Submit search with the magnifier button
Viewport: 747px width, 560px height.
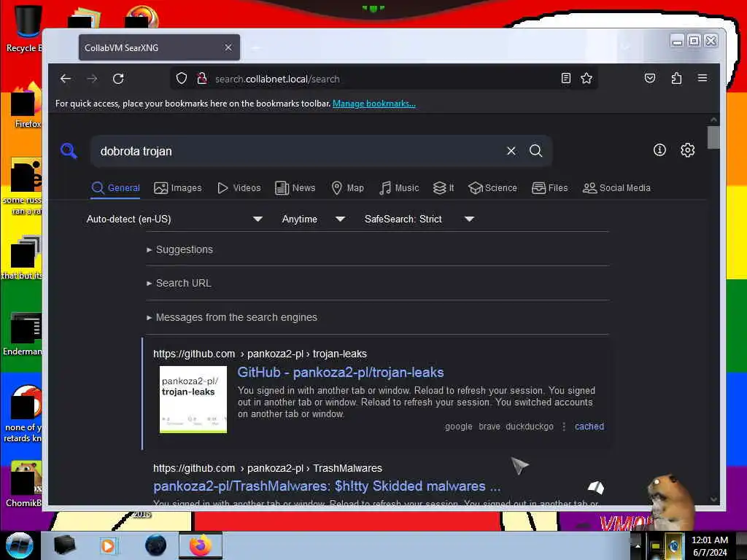(x=536, y=151)
